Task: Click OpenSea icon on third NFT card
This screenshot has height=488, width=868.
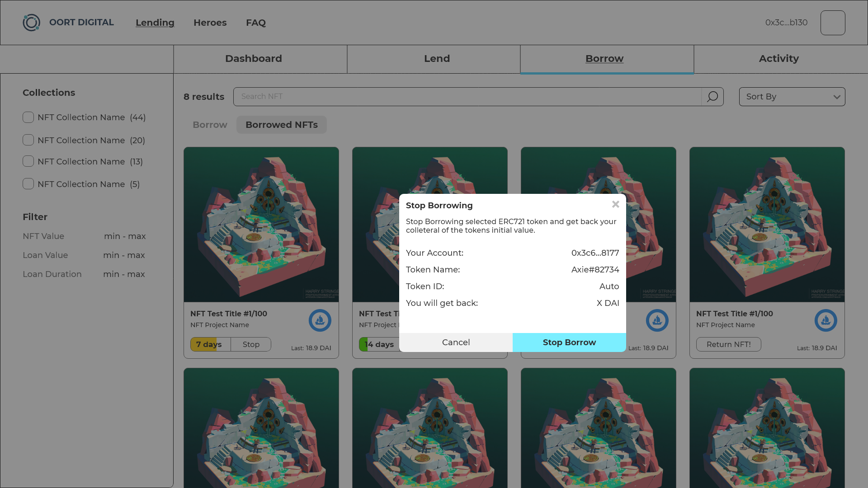Action: (x=657, y=320)
